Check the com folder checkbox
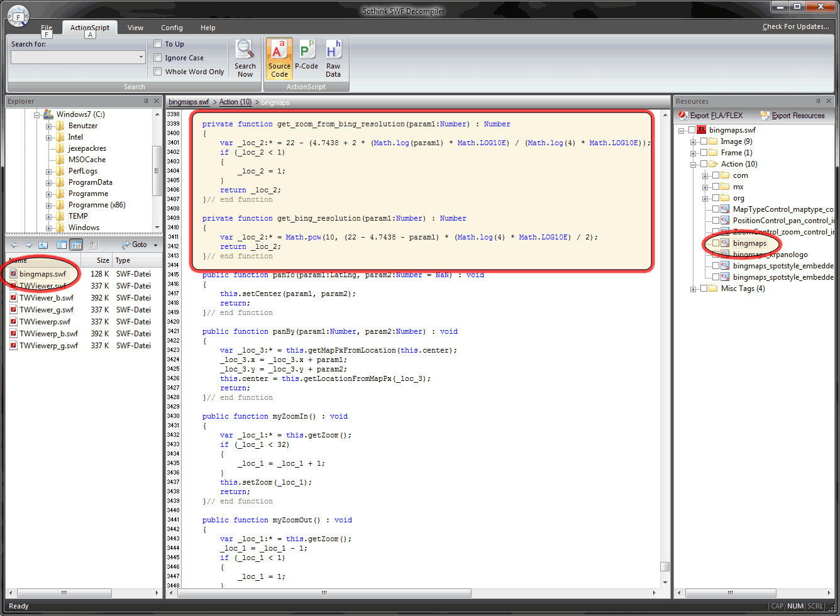Screen dimensions: 840x616 tap(716, 175)
